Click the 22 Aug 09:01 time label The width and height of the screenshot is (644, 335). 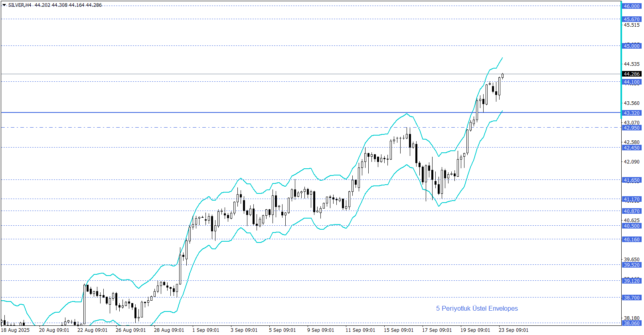92,330
